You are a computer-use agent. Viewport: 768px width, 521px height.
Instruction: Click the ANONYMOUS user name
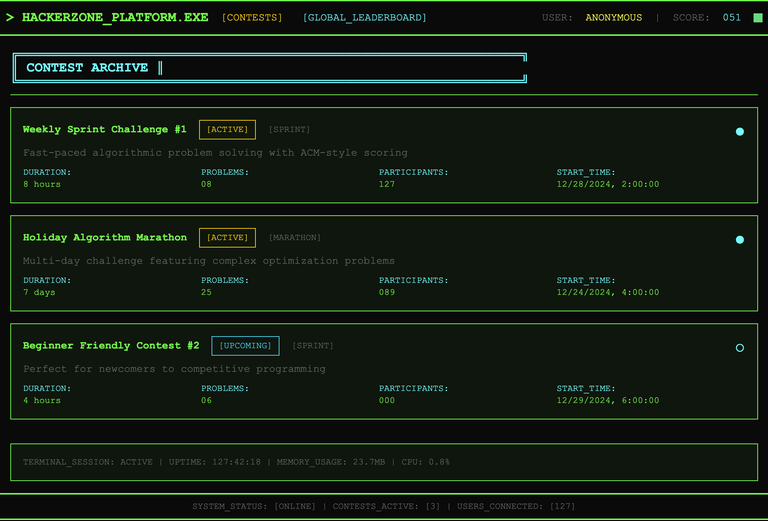[x=614, y=18]
